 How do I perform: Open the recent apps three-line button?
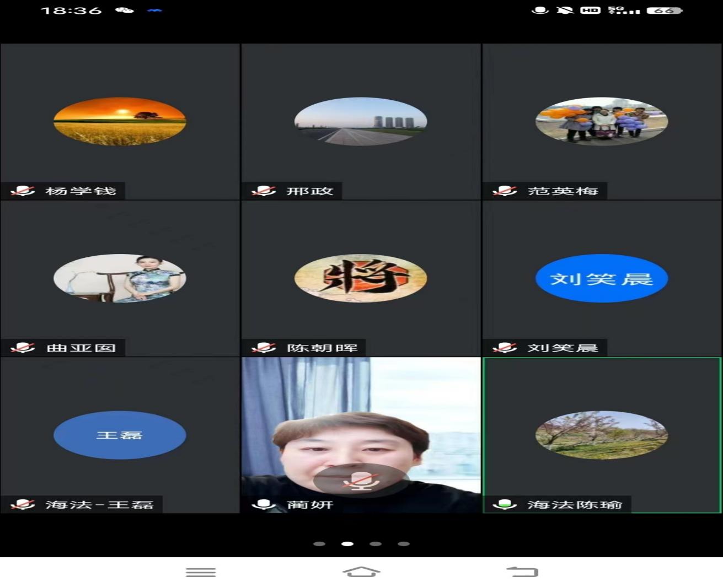click(x=201, y=572)
